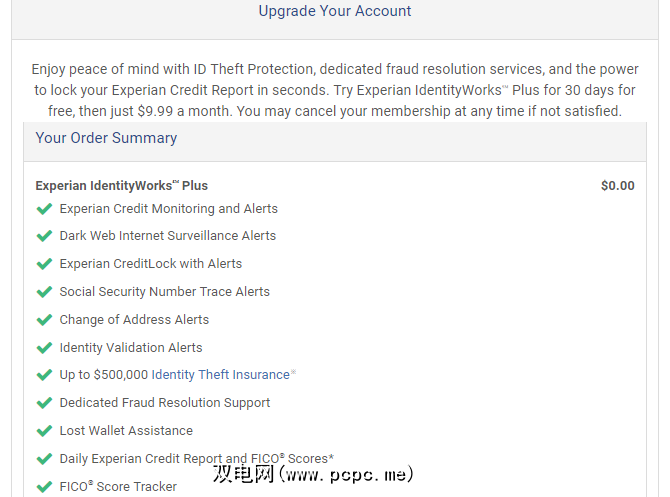This screenshot has width=670, height=497.
Task: Click the checkmark beside FICO Score Tracker
Action: click(43, 487)
